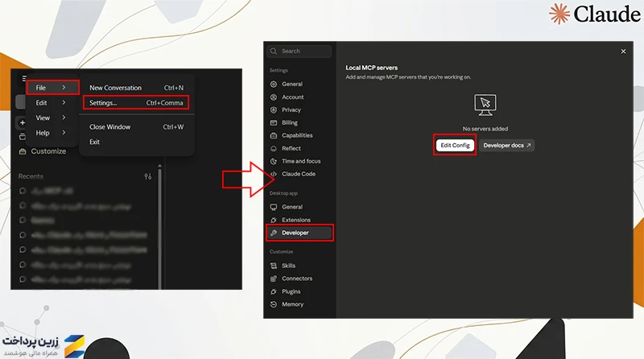644x359 pixels.
Task: Open the File menu
Action: [52, 88]
